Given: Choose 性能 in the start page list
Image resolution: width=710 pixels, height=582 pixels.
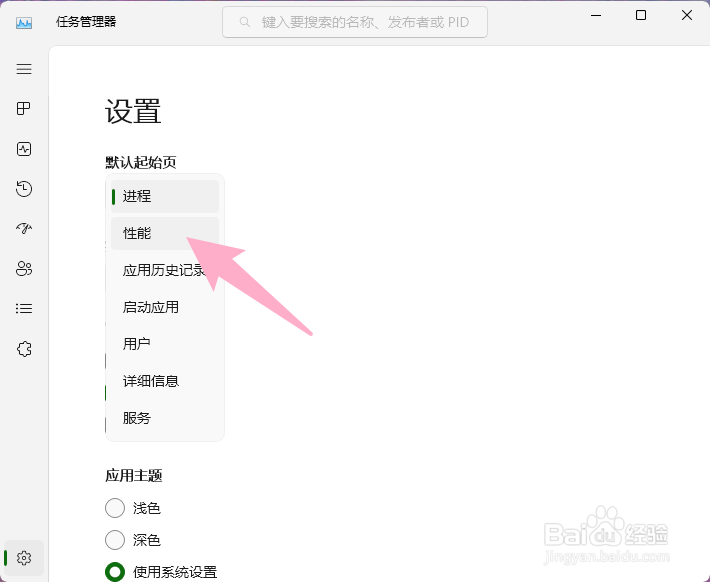Looking at the screenshot, I should 165,234.
